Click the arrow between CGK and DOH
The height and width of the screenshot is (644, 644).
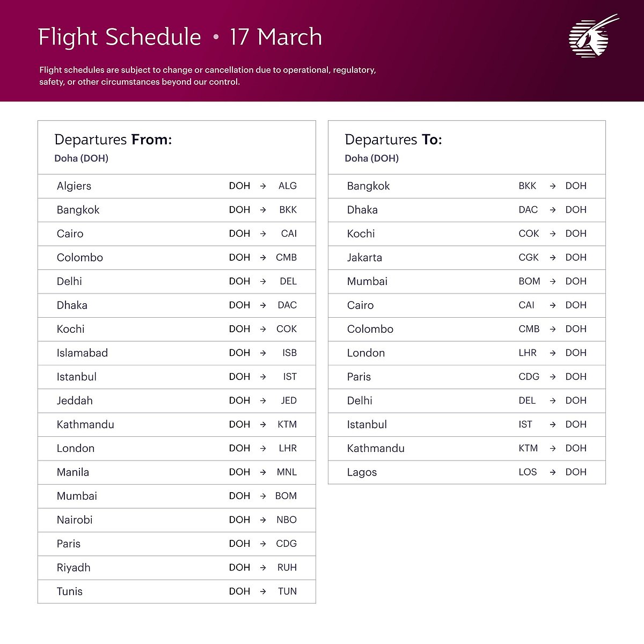pos(553,258)
